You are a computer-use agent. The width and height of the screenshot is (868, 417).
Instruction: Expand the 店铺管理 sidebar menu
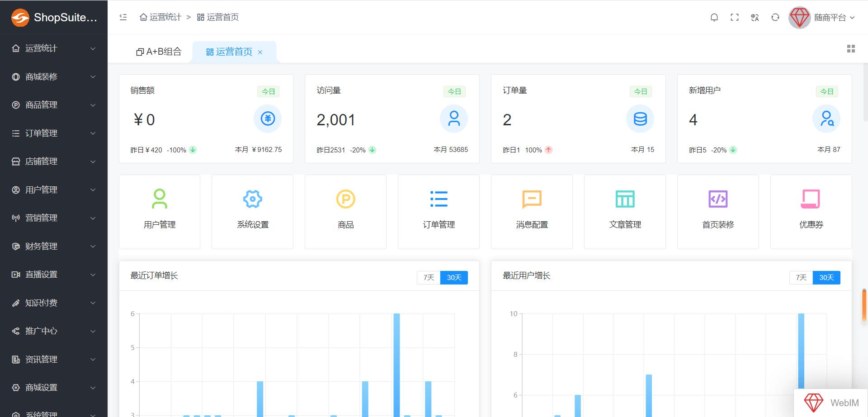(54, 161)
